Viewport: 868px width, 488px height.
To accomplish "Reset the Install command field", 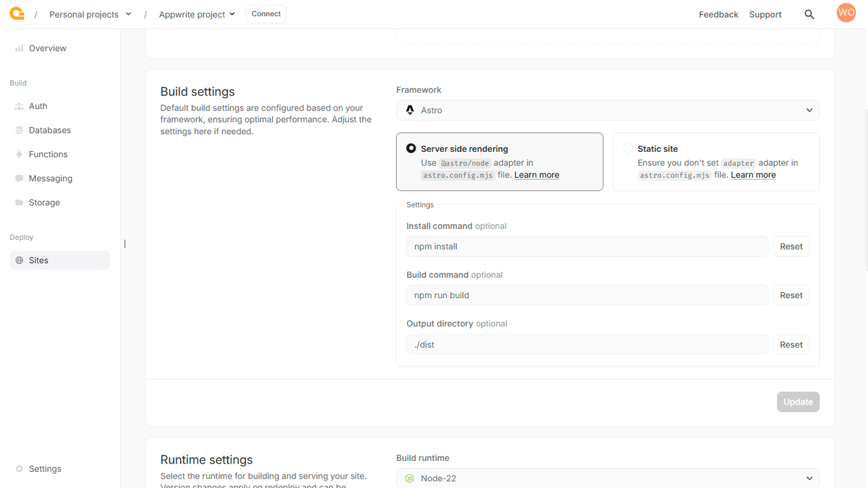I will coord(791,247).
